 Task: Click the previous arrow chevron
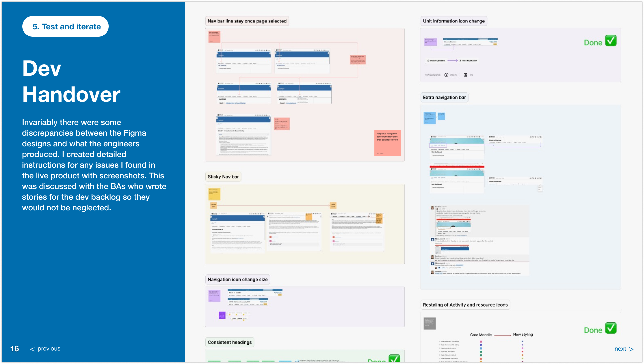coord(32,349)
